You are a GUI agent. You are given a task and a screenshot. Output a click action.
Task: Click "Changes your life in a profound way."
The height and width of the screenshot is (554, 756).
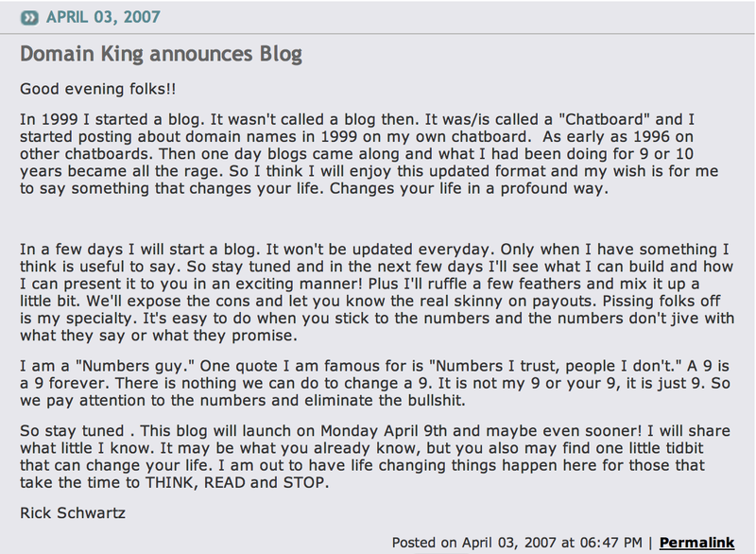click(469, 188)
